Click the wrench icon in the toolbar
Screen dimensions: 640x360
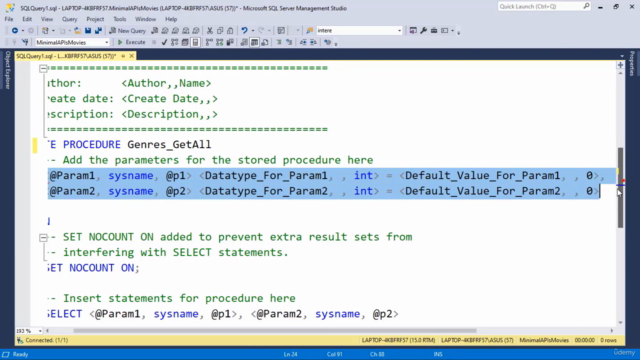click(424, 31)
